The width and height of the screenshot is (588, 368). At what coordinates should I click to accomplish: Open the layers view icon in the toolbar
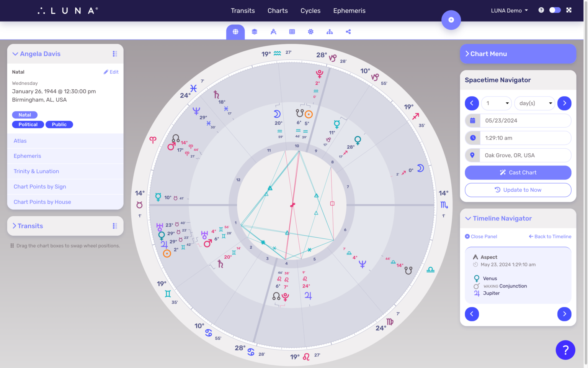[254, 32]
